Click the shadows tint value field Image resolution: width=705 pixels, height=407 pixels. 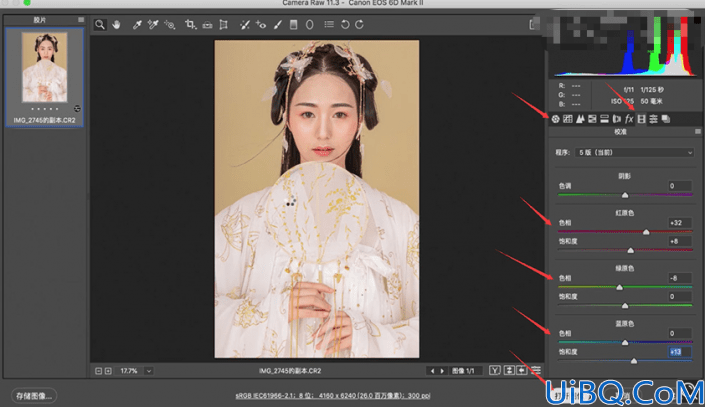coord(680,186)
